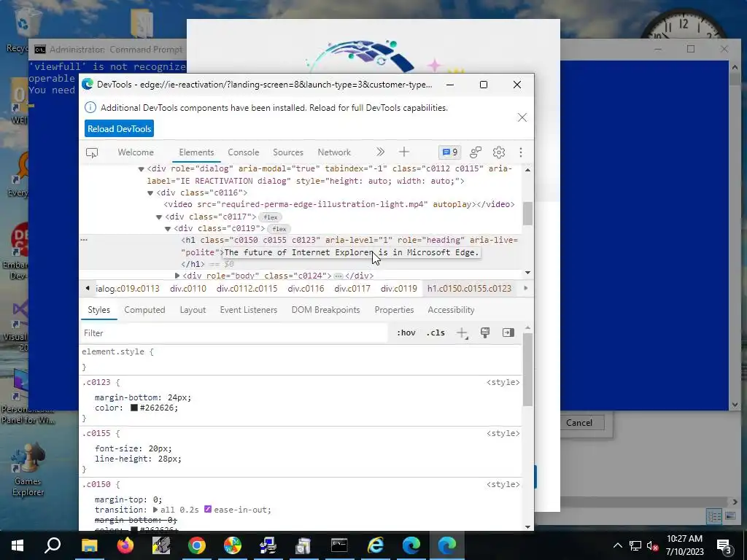Expand the div role="body" c0124 node
This screenshot has height=560, width=747.
pos(177,276)
